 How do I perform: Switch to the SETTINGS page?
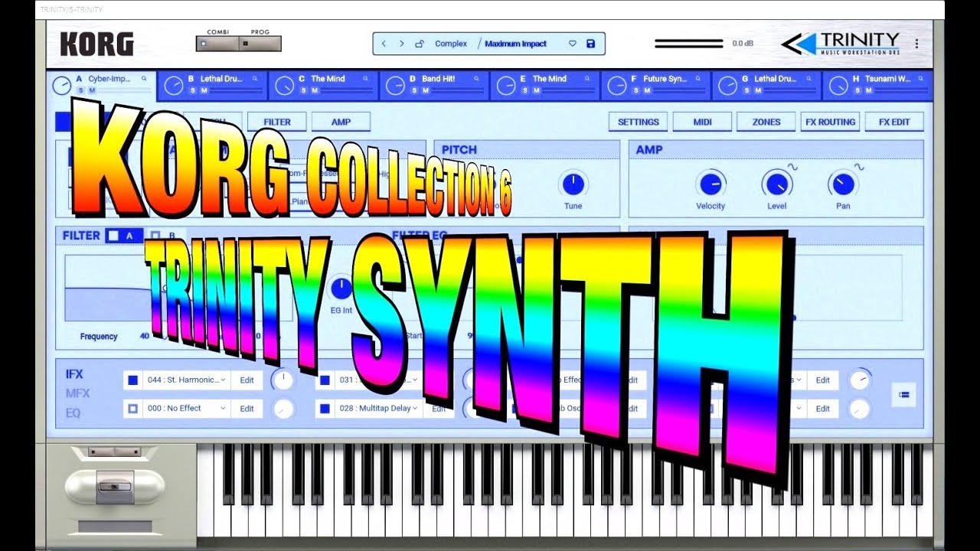(638, 122)
